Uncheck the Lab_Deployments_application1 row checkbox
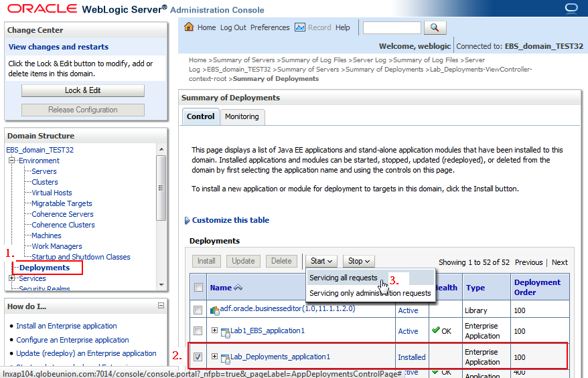The image size is (588, 378). coord(198,357)
